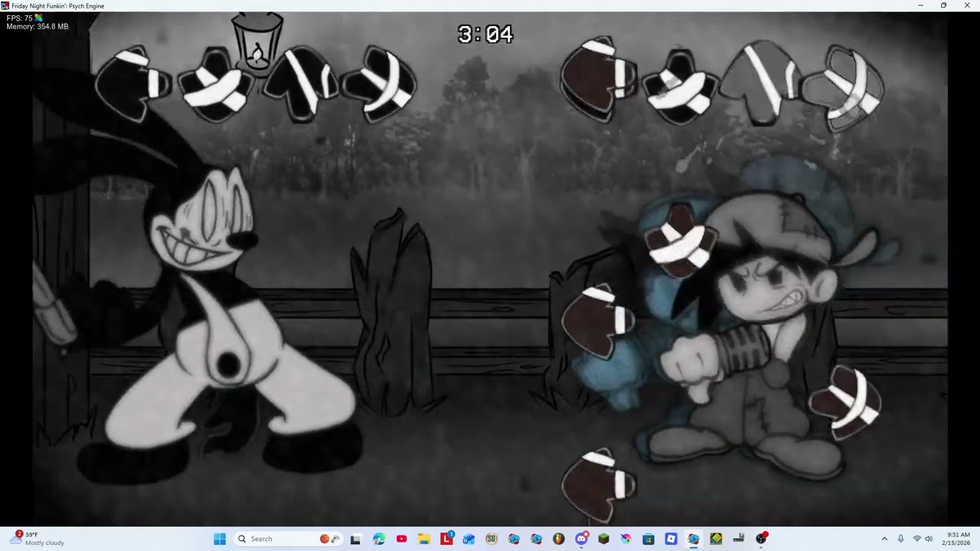
Task: Open the Minecraft grass block taskbar icon
Action: (x=603, y=539)
